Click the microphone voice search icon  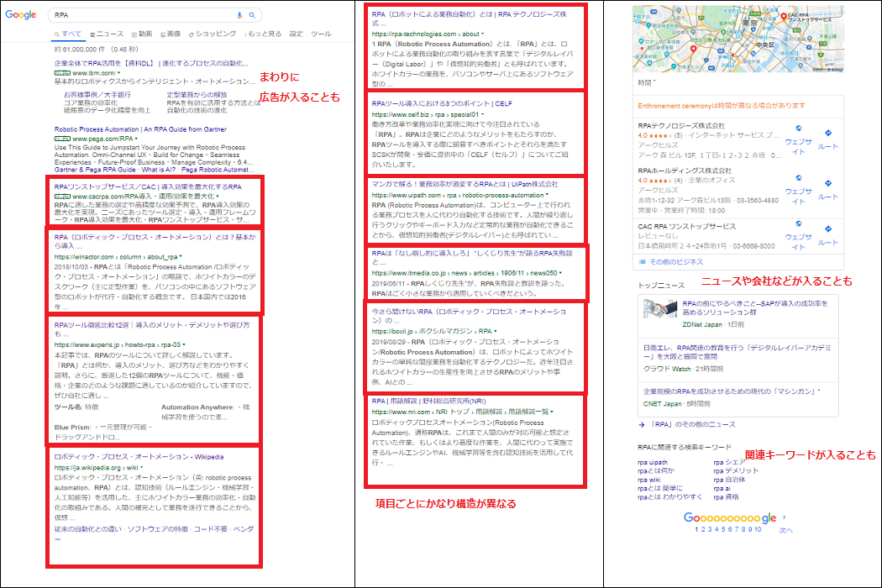click(x=239, y=15)
